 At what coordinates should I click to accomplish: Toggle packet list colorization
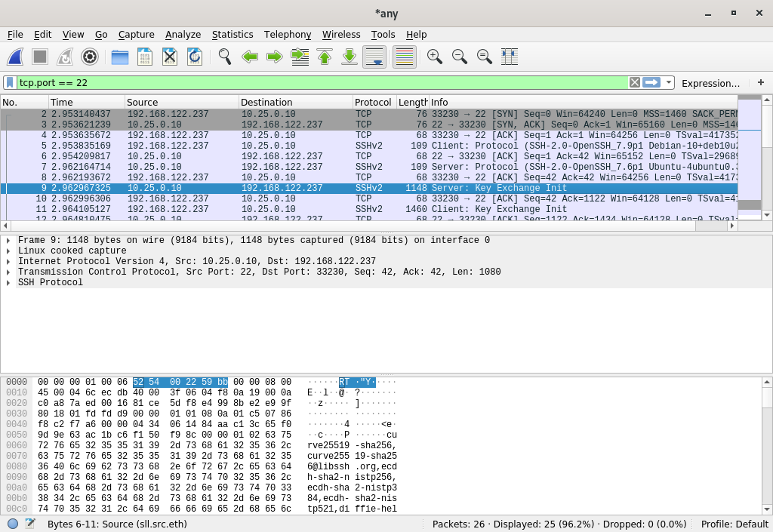(x=404, y=57)
